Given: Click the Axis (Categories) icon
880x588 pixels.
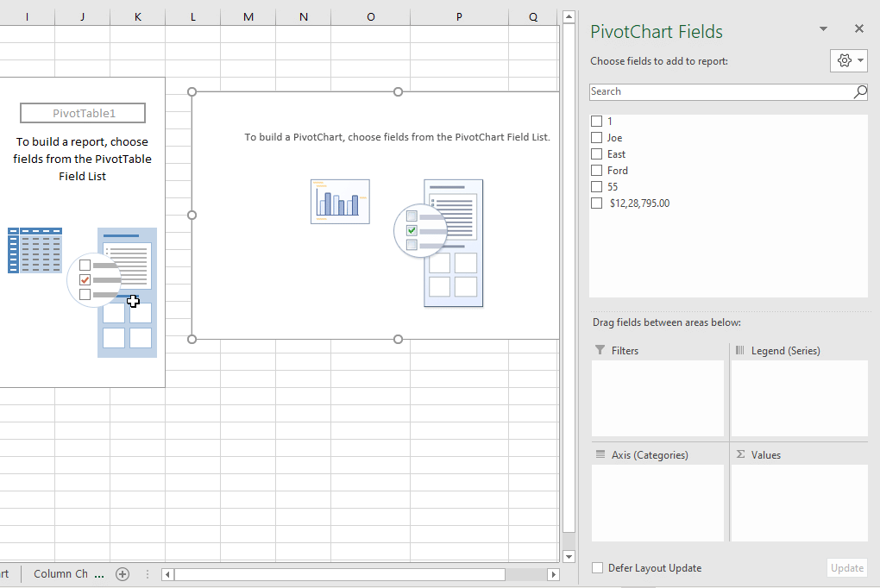Looking at the screenshot, I should click(x=597, y=454).
